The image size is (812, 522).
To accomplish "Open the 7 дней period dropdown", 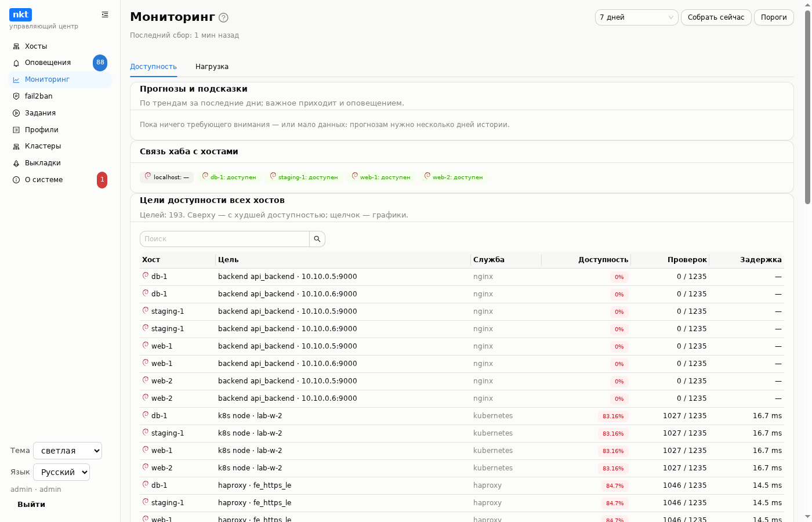I will pos(637,17).
